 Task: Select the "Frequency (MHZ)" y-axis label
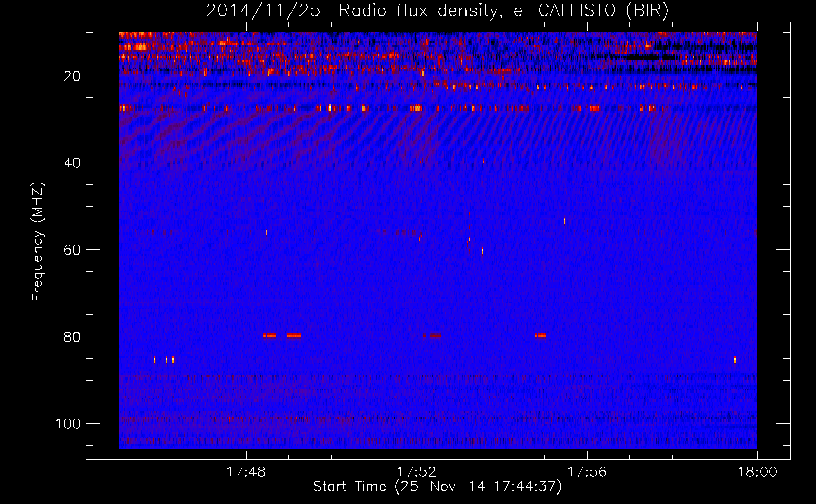coord(38,242)
